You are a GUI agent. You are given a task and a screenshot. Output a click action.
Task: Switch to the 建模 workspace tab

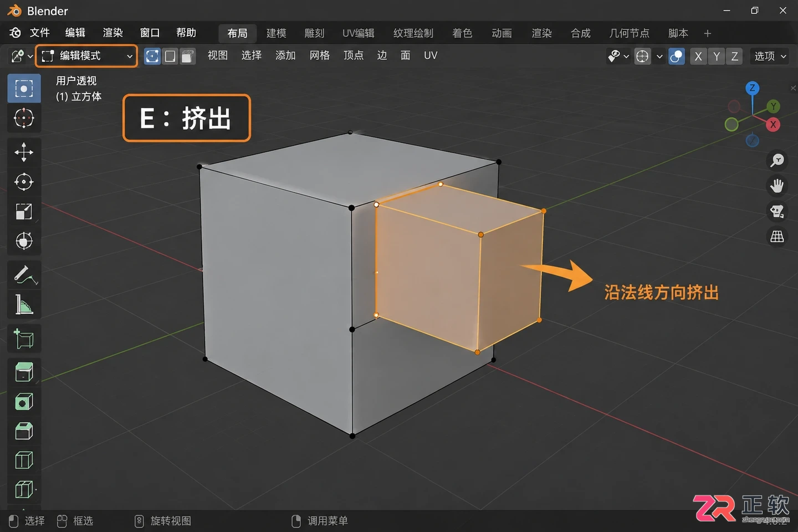coord(276,33)
